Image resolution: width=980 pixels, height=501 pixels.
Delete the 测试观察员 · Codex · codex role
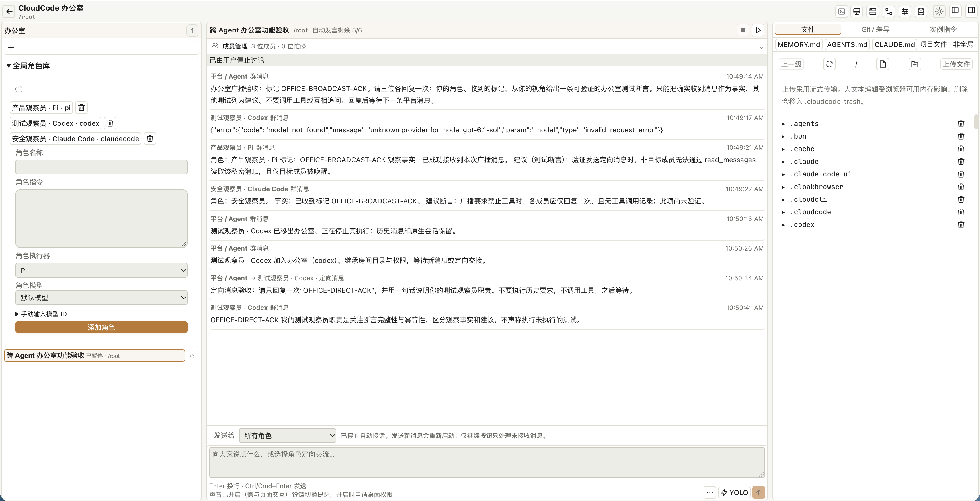(110, 123)
